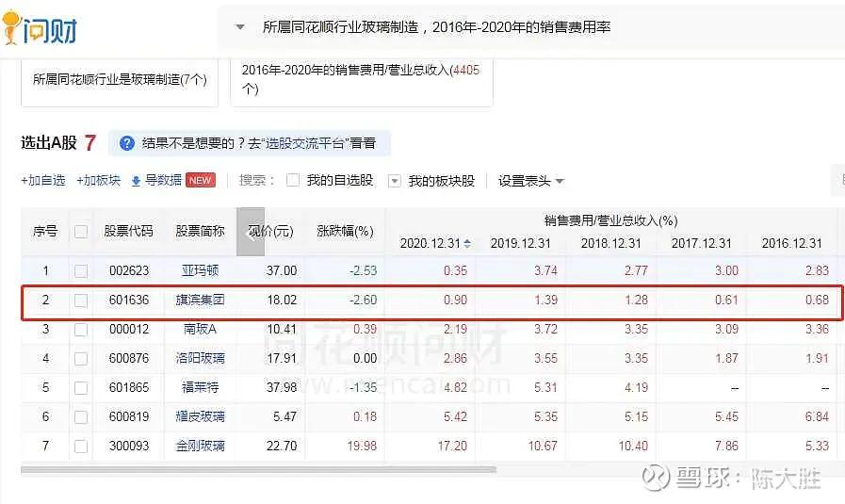Image resolution: width=845 pixels, height=504 pixels.
Task: Toggle the select-all checkbox in table header
Action: coord(81,232)
